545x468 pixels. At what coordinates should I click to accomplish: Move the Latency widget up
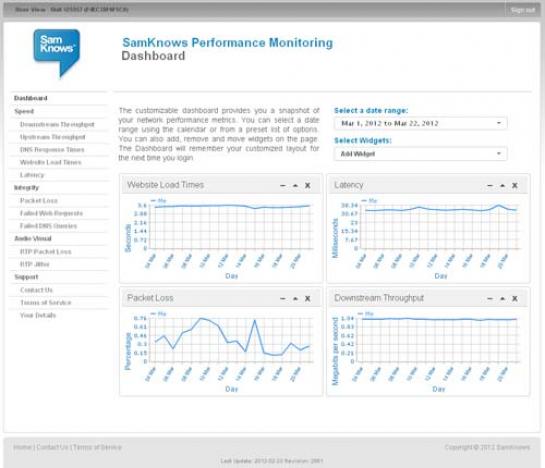coord(502,186)
